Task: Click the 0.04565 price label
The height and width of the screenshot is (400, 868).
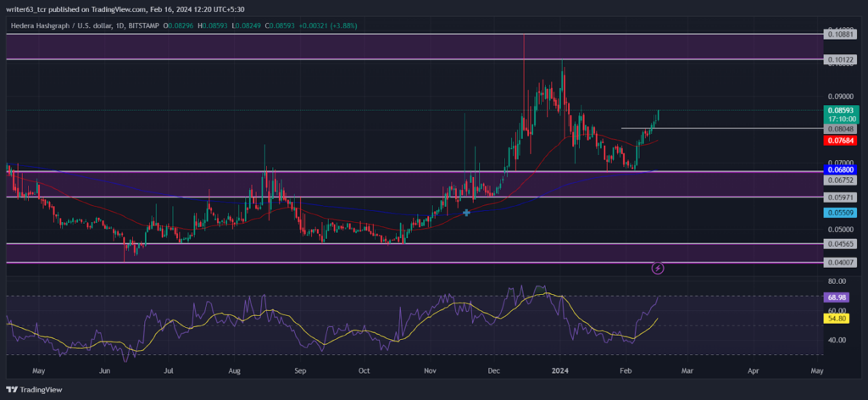Action: click(840, 243)
